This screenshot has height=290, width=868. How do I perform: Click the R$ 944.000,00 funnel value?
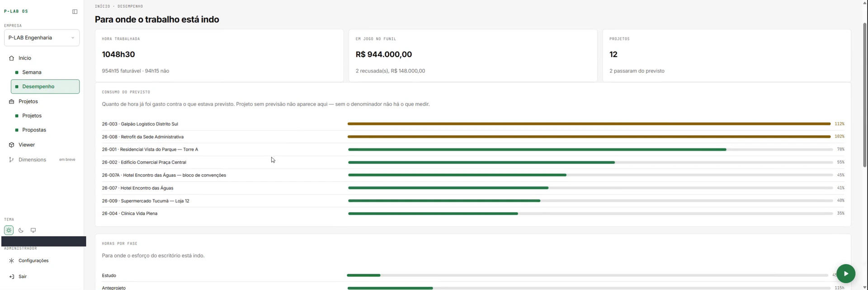[384, 54]
